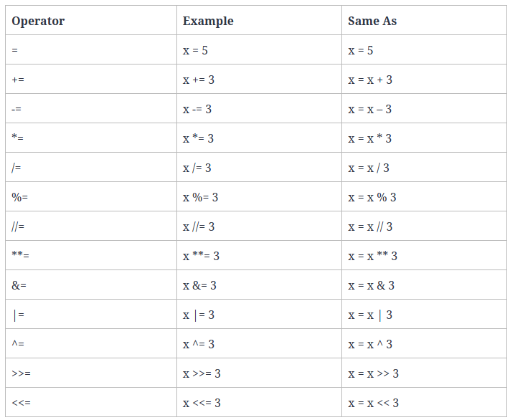Click the Operator column header
510x420 pixels.
point(38,21)
